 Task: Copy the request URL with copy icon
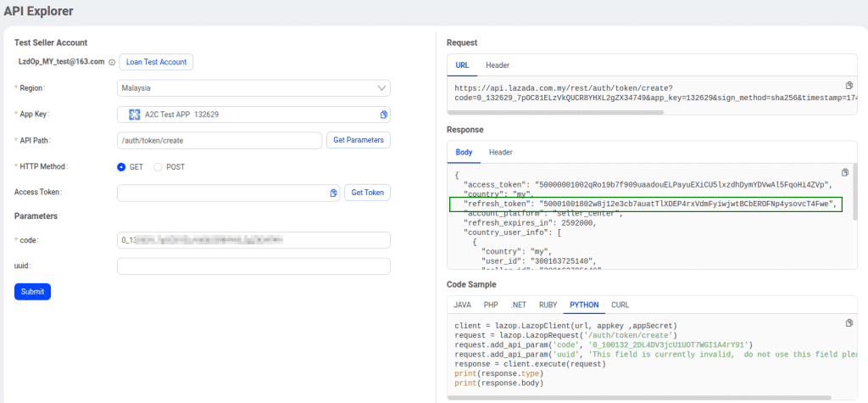849,86
